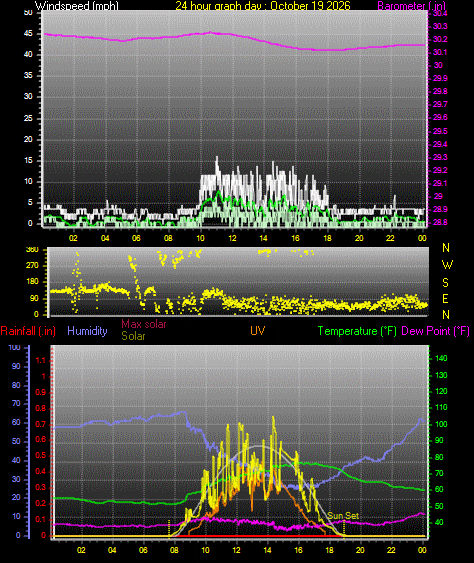Click hour 12 on the windspeed graph axis
This screenshot has height=563, width=474.
[232, 238]
